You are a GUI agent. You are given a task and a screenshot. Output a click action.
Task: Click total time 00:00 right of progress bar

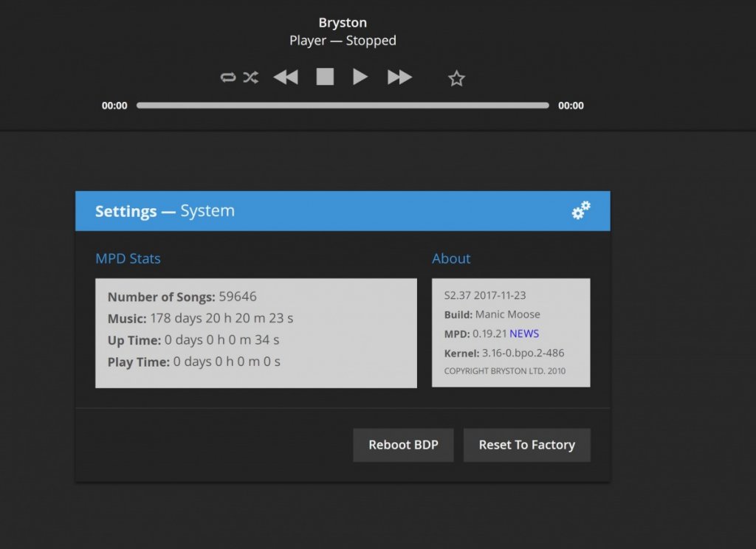point(571,106)
